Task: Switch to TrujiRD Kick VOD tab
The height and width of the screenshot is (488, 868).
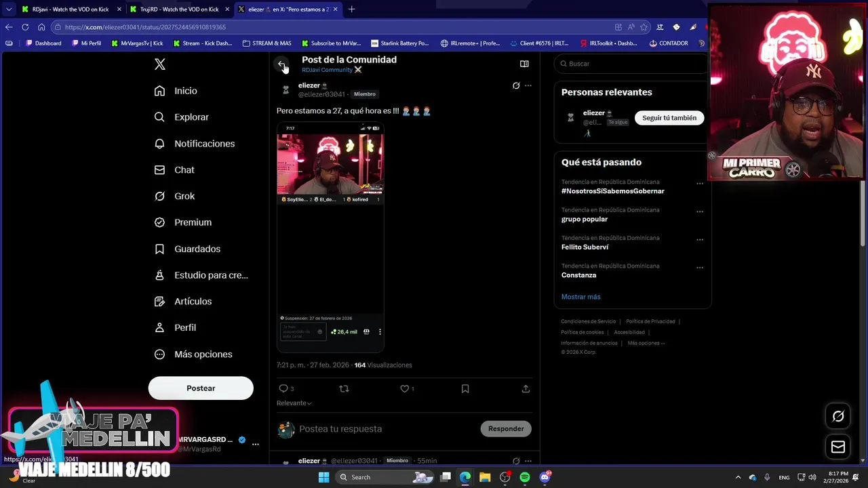Action: coord(180,9)
